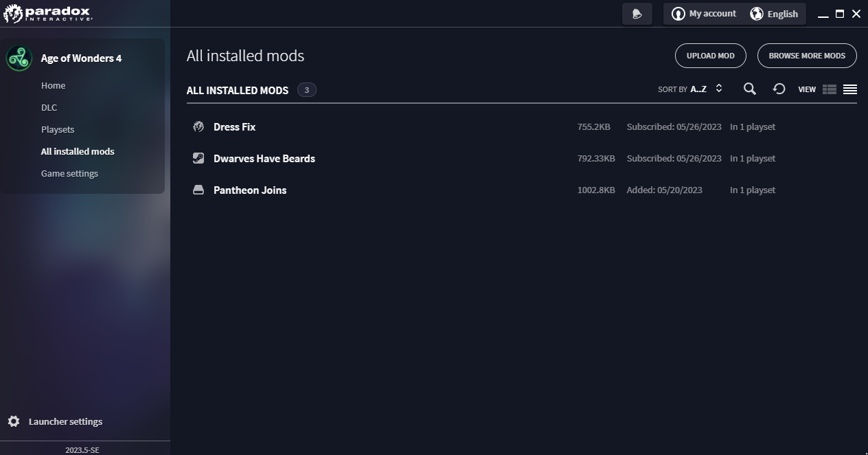Click the Age of Wonders 4 game icon

pos(19,58)
